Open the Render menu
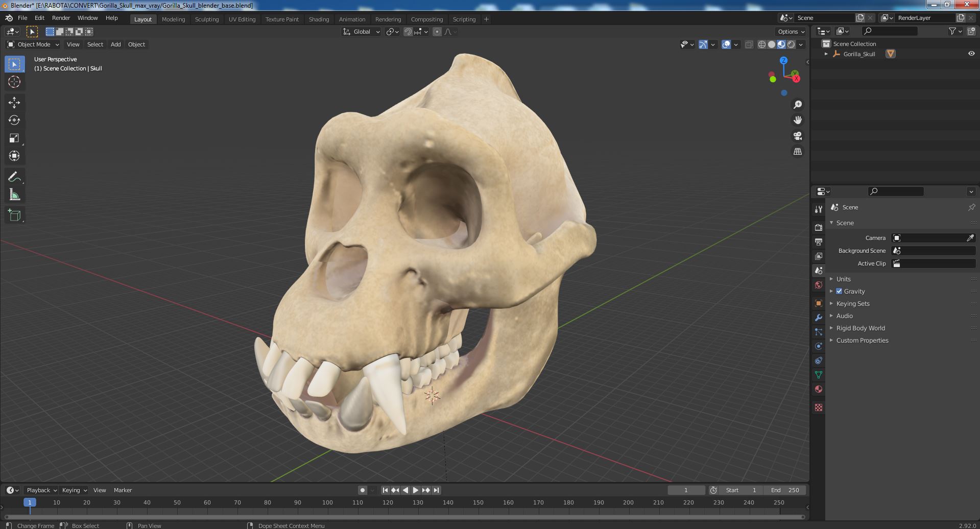This screenshot has height=529, width=980. coord(61,18)
